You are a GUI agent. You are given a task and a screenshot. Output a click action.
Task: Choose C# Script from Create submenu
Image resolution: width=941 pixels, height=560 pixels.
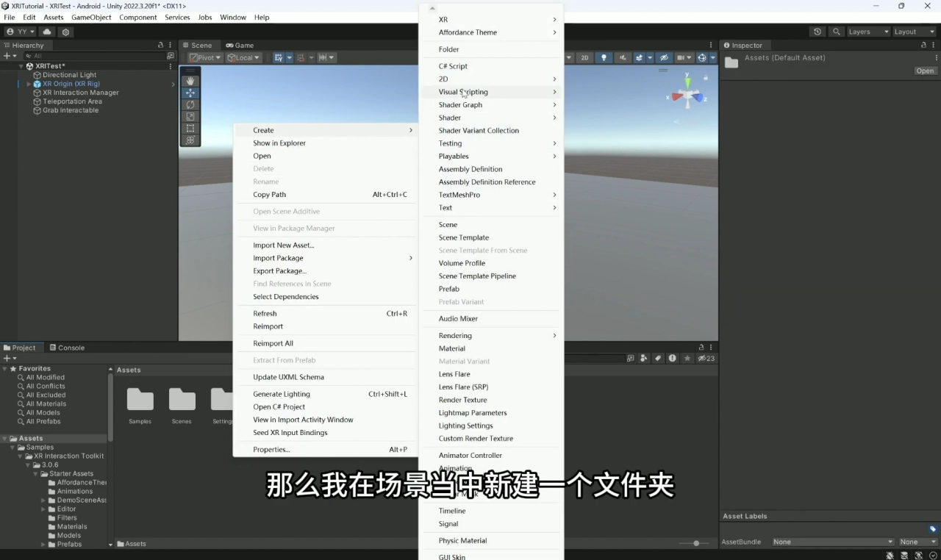[x=491, y=66]
